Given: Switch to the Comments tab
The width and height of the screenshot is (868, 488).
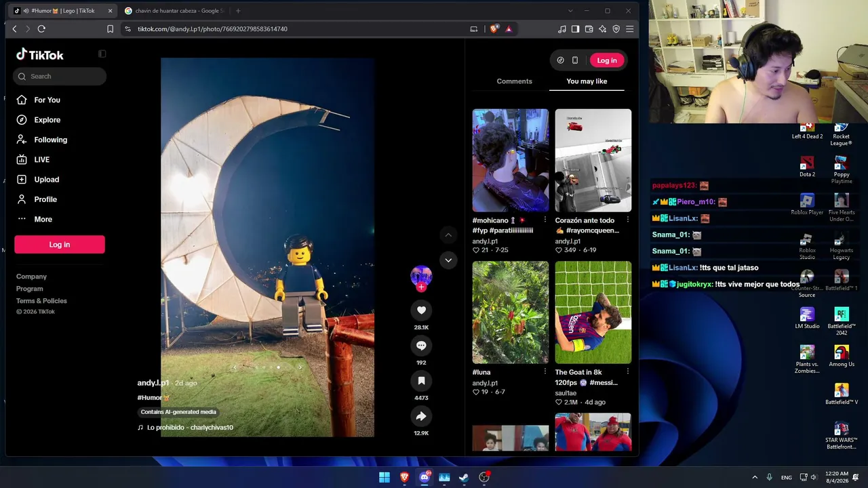Looking at the screenshot, I should tap(514, 81).
